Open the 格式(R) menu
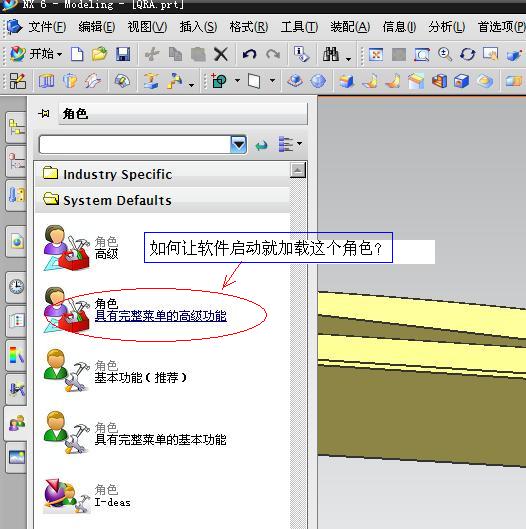The height and width of the screenshot is (529, 526). tap(249, 27)
